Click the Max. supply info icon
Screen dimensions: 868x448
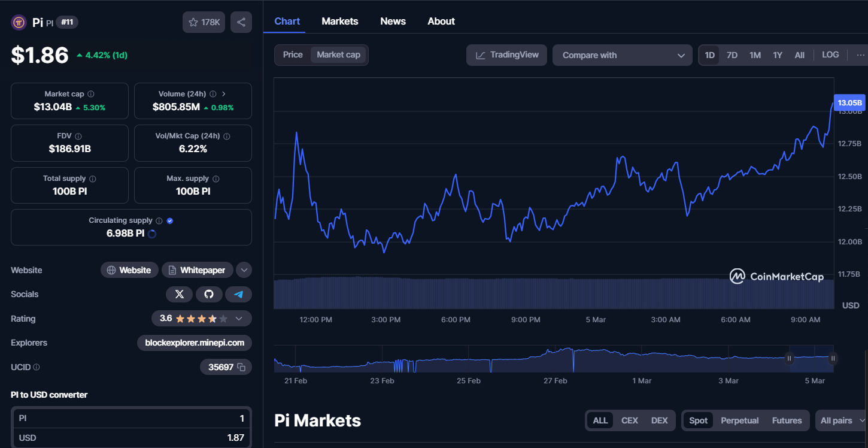pyautogui.click(x=216, y=178)
